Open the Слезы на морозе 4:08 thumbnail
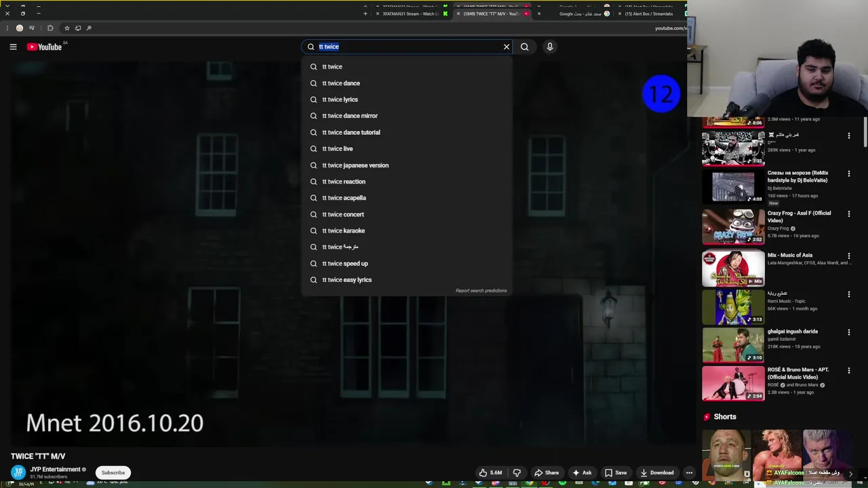This screenshot has height=488, width=868. (x=733, y=186)
